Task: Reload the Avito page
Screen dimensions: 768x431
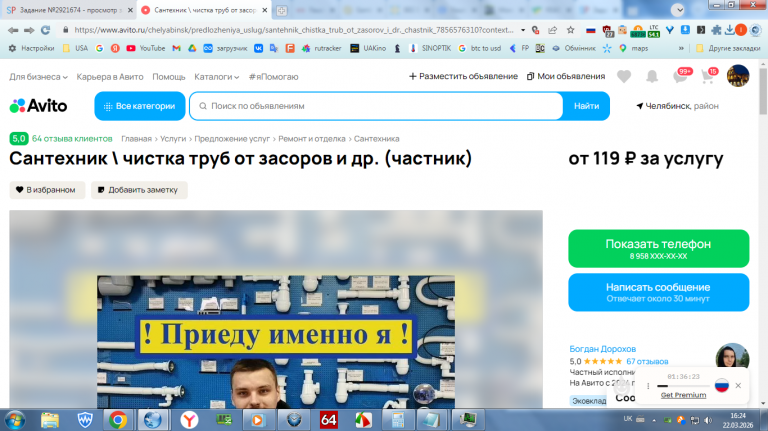Action: point(46,30)
